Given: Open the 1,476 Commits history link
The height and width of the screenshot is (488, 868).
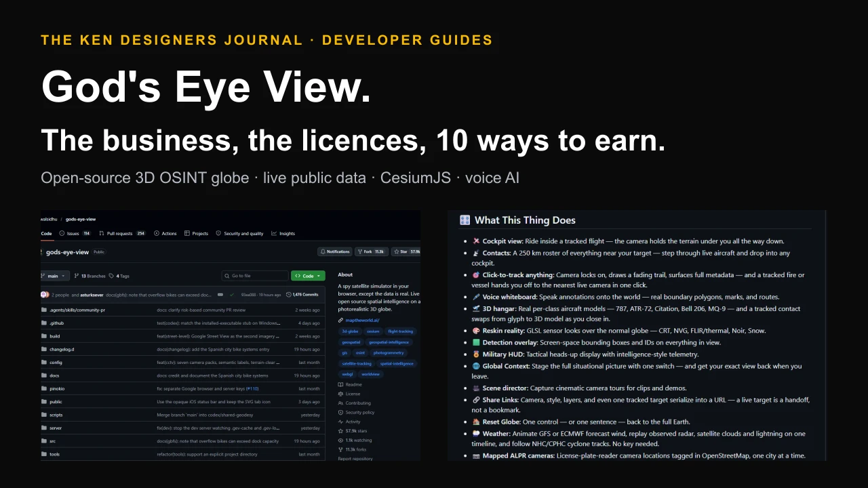Looking at the screenshot, I should tap(302, 295).
